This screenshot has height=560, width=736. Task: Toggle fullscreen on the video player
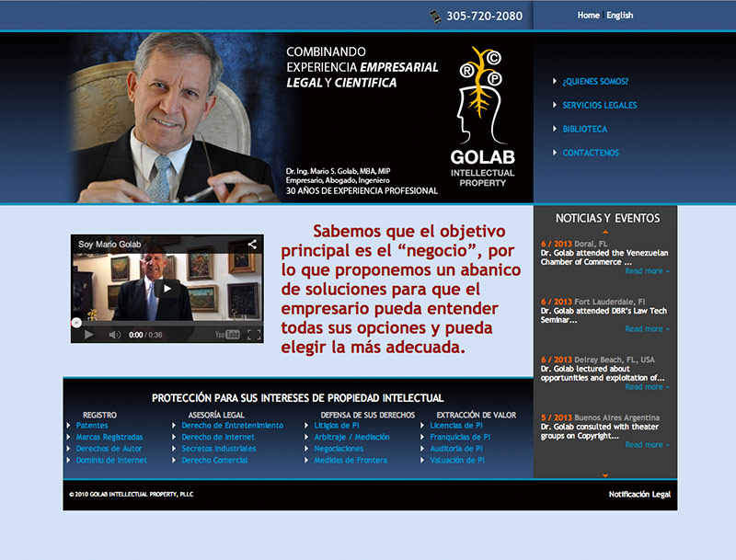pos(254,335)
